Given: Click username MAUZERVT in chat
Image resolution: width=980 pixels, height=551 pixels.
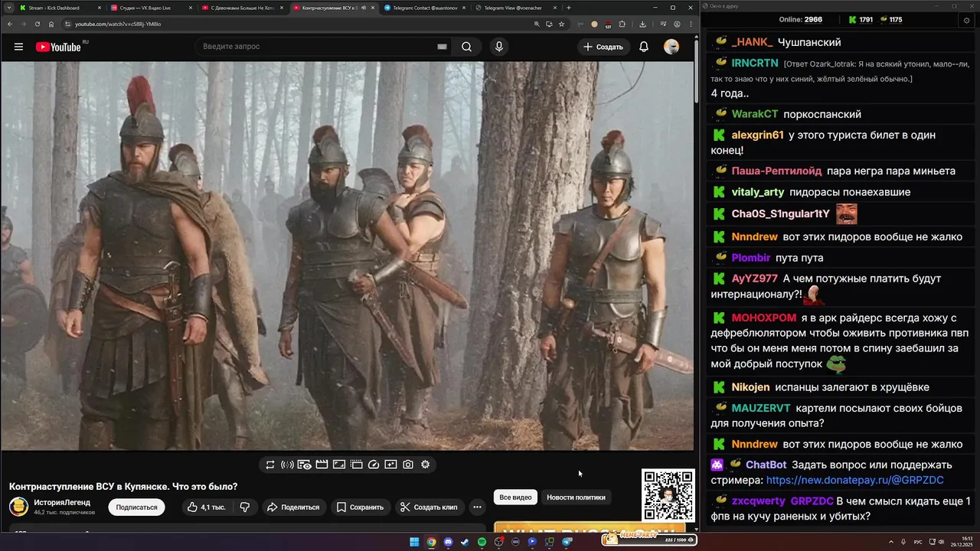Looking at the screenshot, I should pos(760,408).
